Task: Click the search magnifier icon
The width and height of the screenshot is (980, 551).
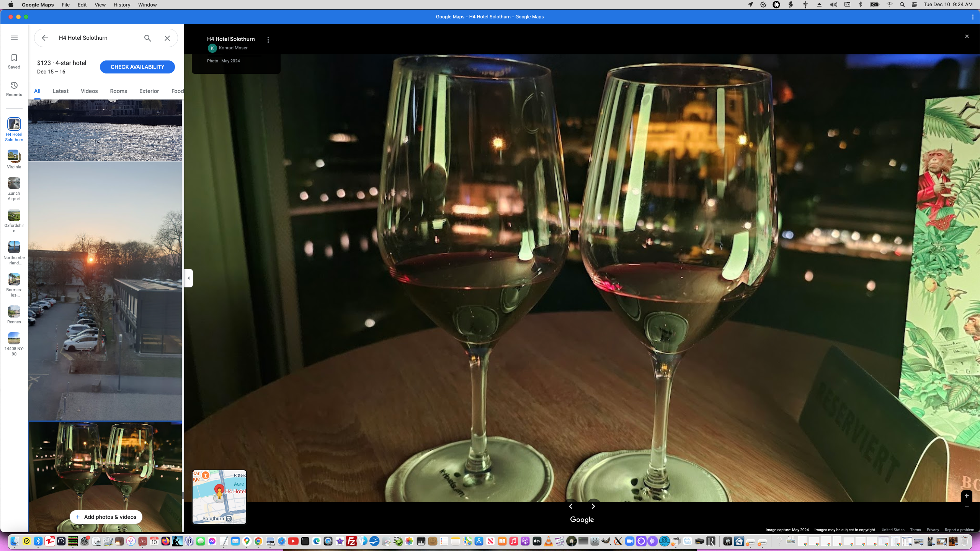Action: click(x=148, y=38)
